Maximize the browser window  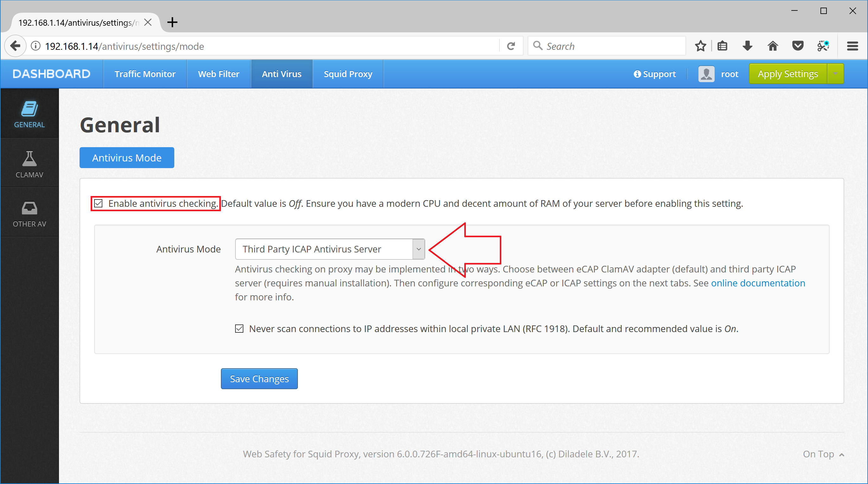point(823,11)
